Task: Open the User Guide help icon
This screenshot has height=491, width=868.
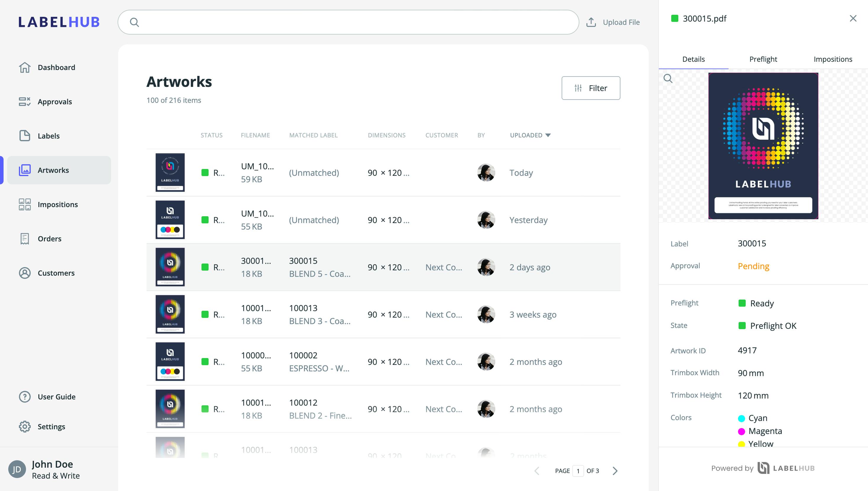Action: pyautogui.click(x=25, y=396)
